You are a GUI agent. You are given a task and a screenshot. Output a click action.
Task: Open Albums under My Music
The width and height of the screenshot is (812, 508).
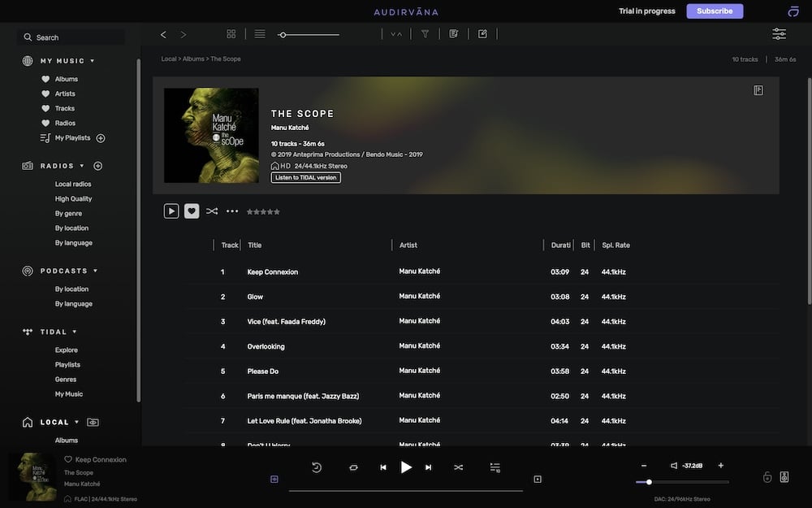[67, 79]
